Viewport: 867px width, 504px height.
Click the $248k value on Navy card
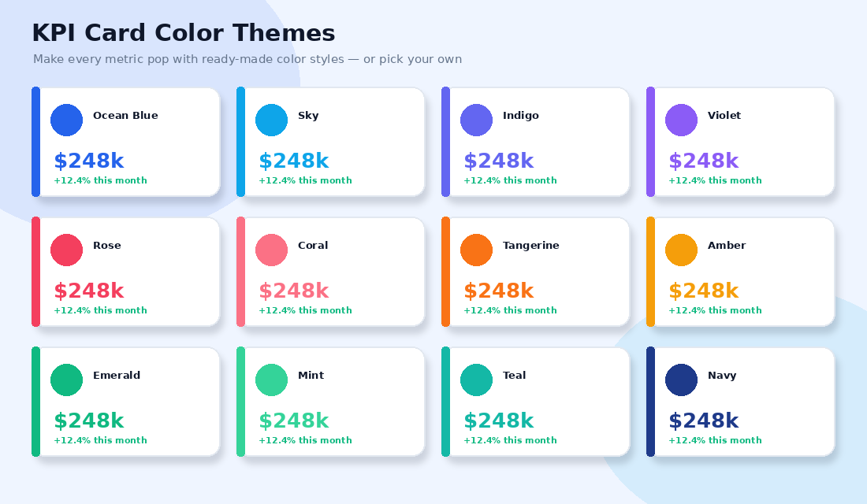pyautogui.click(x=703, y=421)
